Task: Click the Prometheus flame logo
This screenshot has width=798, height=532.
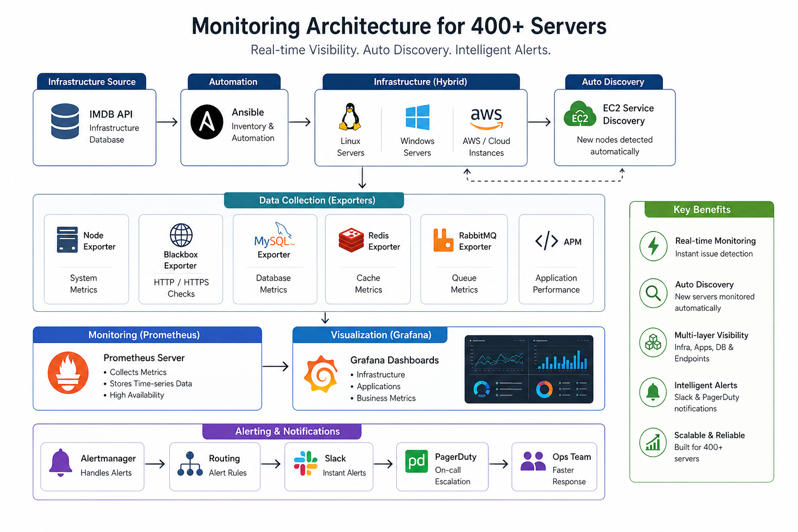Action: click(68, 373)
